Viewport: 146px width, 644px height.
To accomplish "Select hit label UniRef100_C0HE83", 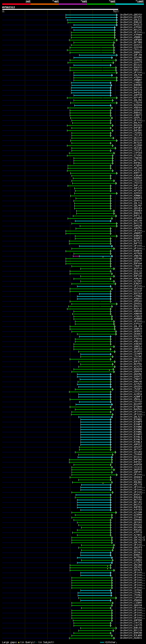I will [x=131, y=82].
